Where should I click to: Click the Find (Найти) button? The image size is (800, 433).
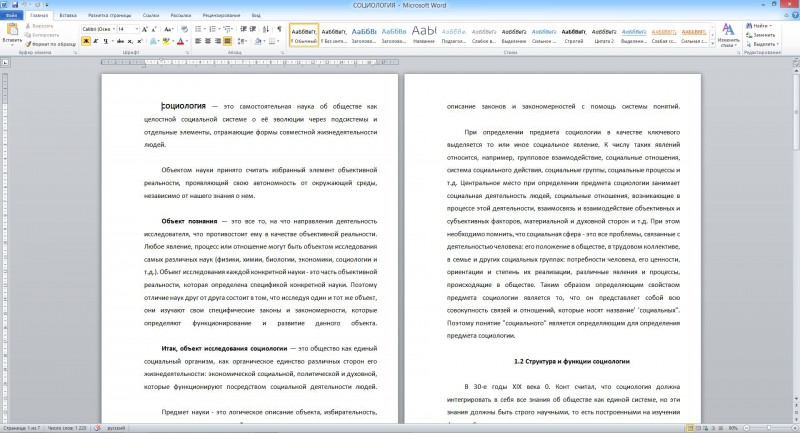(760, 26)
